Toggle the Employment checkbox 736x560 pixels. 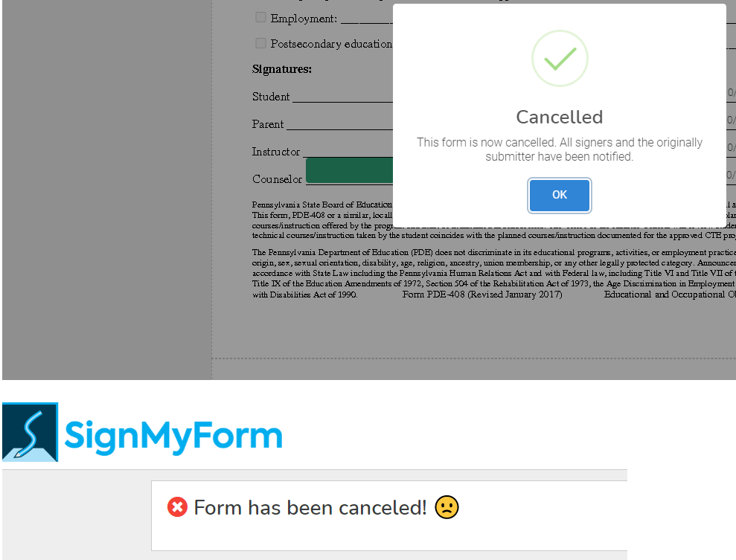coord(260,17)
